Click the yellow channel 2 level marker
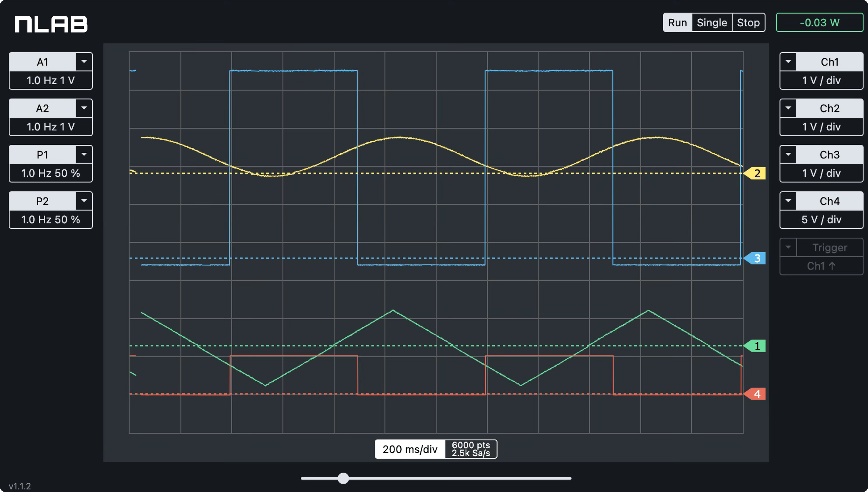This screenshot has width=868, height=492. 756,173
